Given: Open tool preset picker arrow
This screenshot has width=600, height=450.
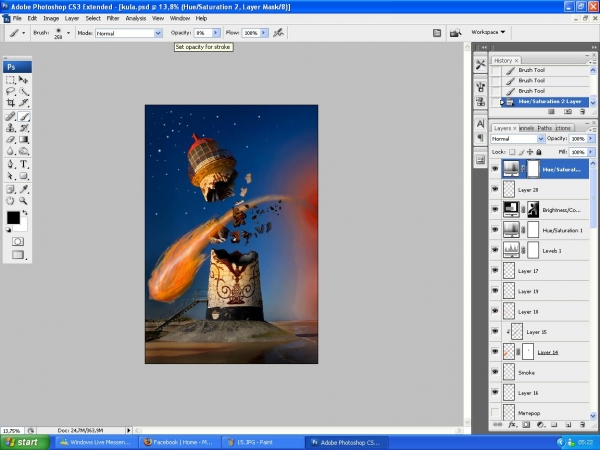Looking at the screenshot, I should tap(23, 33).
